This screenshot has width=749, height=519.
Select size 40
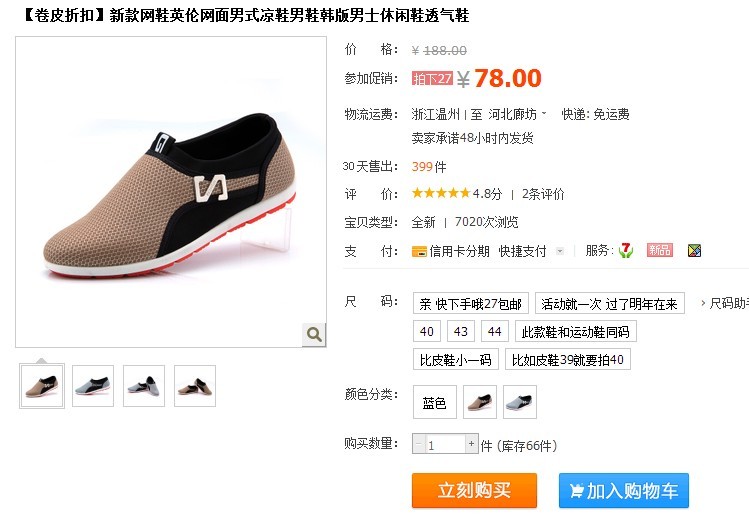click(427, 331)
